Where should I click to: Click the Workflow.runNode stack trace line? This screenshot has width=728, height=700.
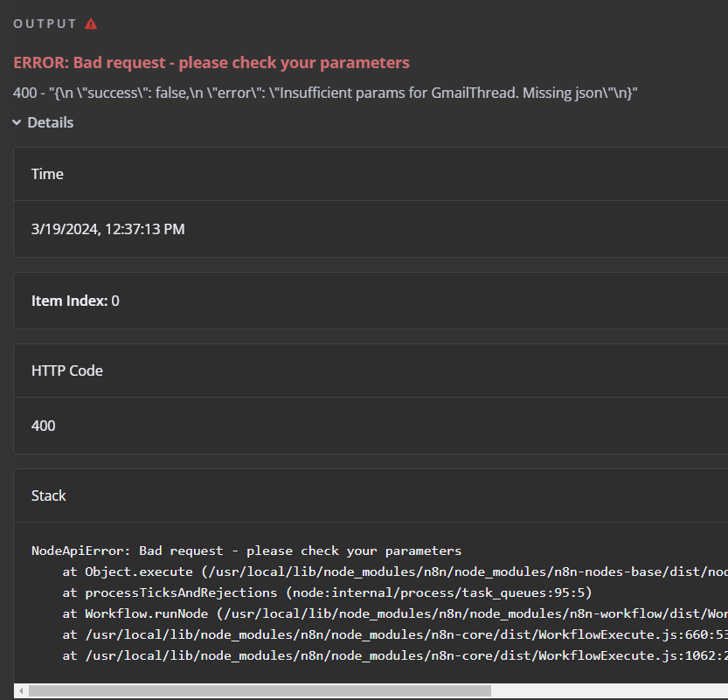coord(393,614)
